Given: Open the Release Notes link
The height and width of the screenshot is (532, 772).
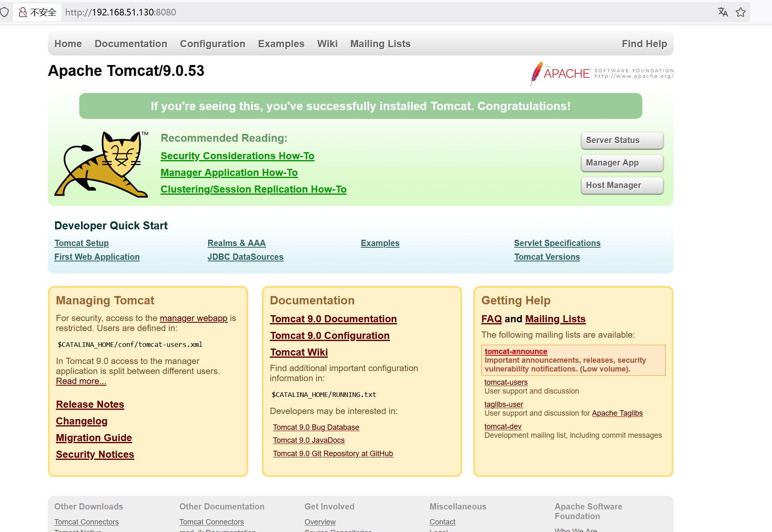Looking at the screenshot, I should pos(90,404).
